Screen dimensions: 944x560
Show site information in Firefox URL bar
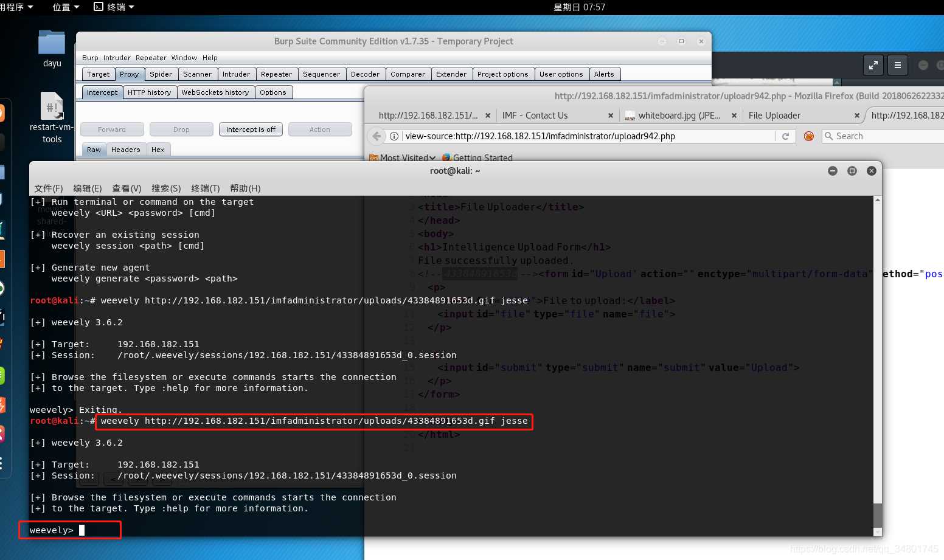394,136
